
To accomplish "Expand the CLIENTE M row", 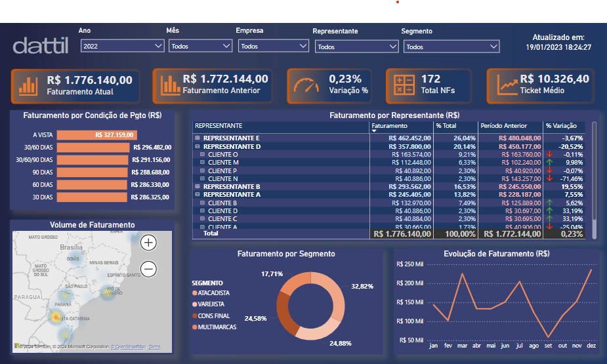I will pos(202,162).
